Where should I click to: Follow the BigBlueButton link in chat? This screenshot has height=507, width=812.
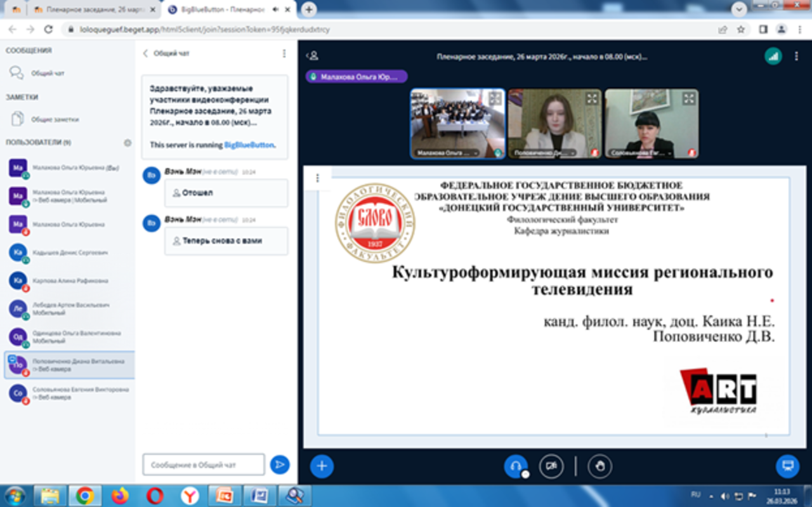point(249,145)
